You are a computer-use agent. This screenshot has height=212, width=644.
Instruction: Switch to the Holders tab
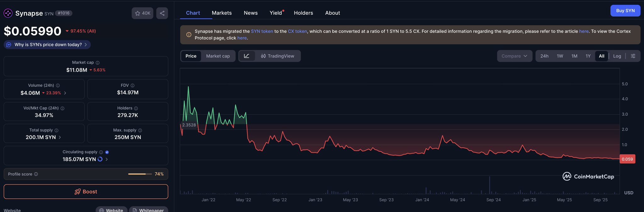303,13
